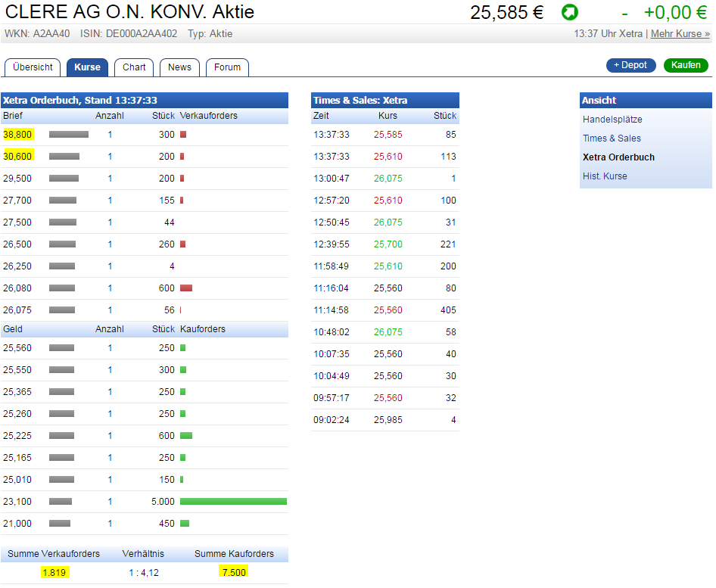
Task: Open the Chart tab
Action: [x=134, y=67]
